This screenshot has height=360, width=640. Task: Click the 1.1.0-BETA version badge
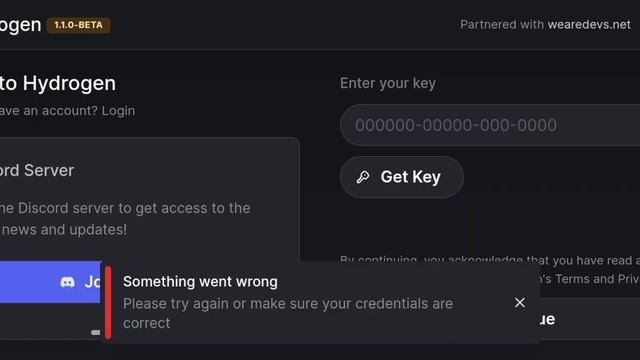click(x=79, y=25)
